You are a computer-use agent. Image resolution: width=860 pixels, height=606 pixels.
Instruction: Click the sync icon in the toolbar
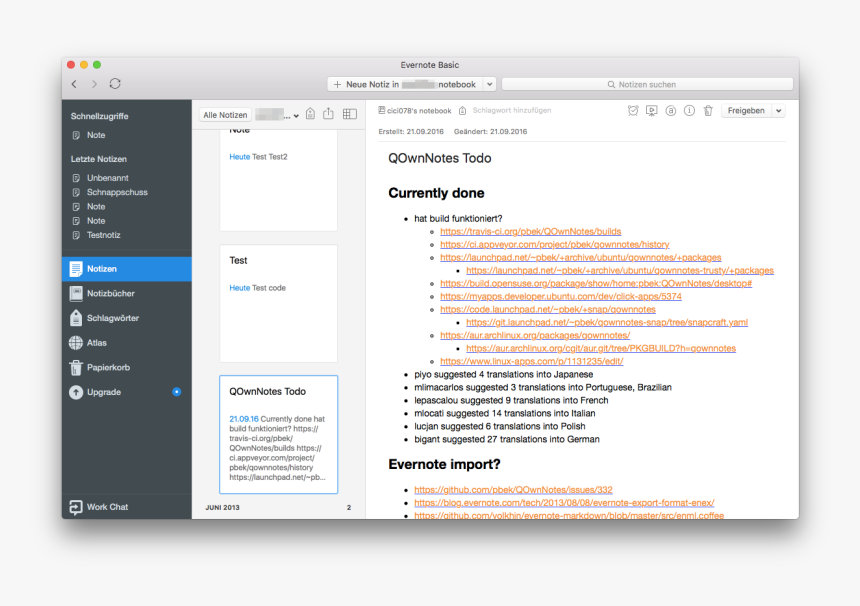click(x=115, y=84)
